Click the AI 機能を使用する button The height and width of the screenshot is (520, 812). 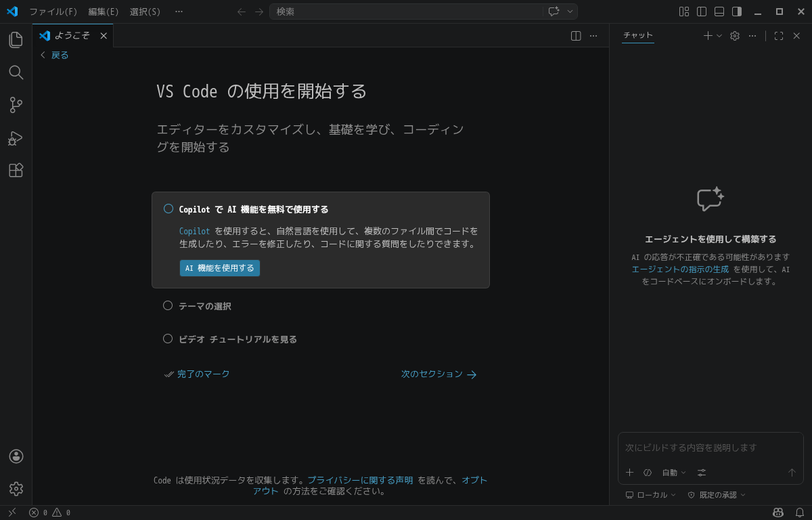click(219, 268)
